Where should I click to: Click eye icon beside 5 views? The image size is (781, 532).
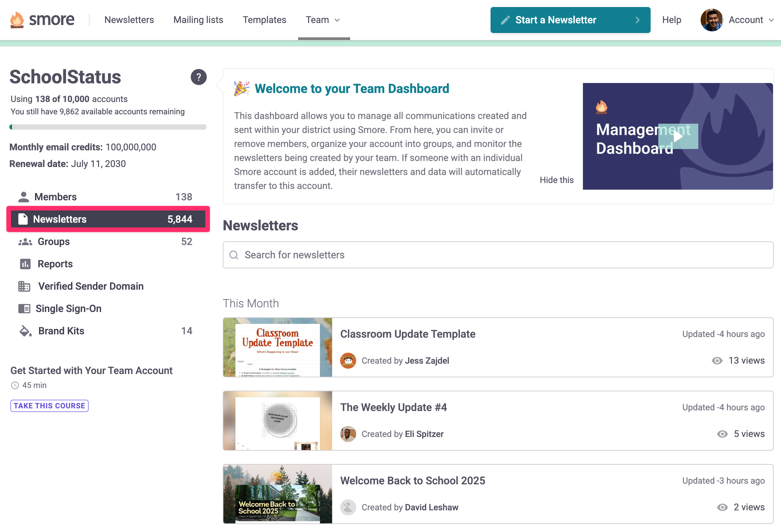(x=722, y=434)
